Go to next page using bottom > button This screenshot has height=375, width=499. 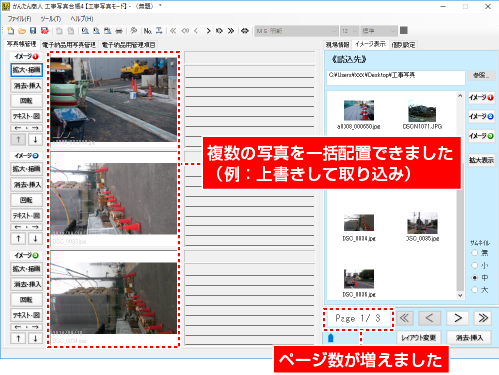coord(458,318)
